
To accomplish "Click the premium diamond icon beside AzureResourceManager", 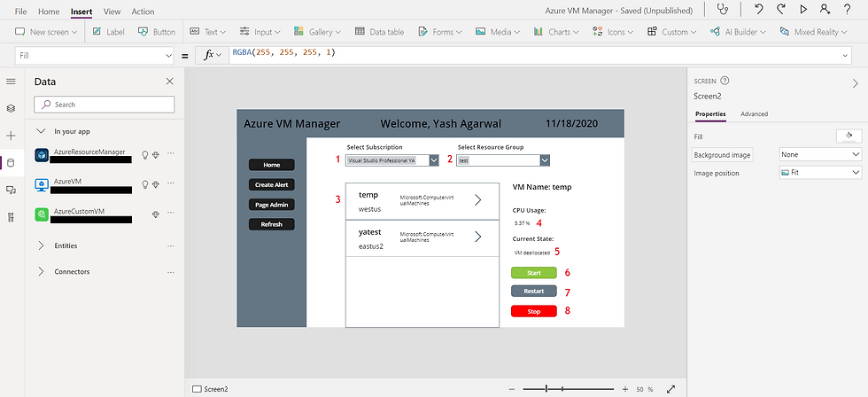I will coord(156,156).
